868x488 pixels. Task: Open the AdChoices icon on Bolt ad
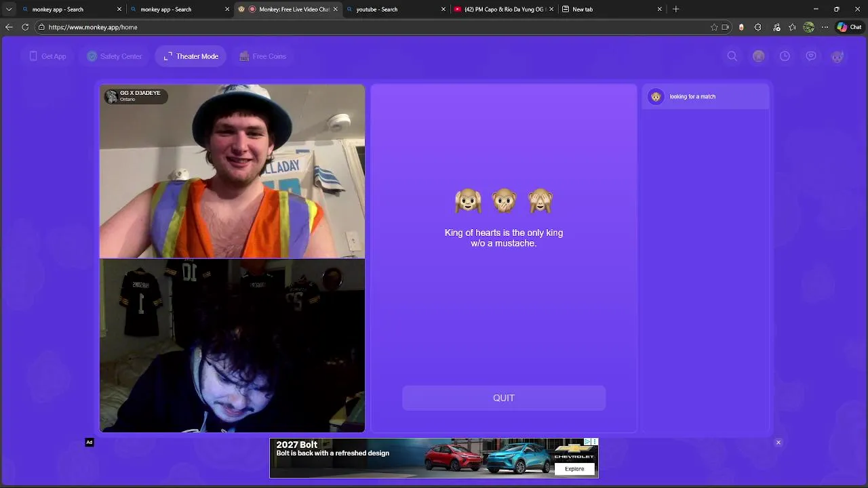pyautogui.click(x=589, y=442)
